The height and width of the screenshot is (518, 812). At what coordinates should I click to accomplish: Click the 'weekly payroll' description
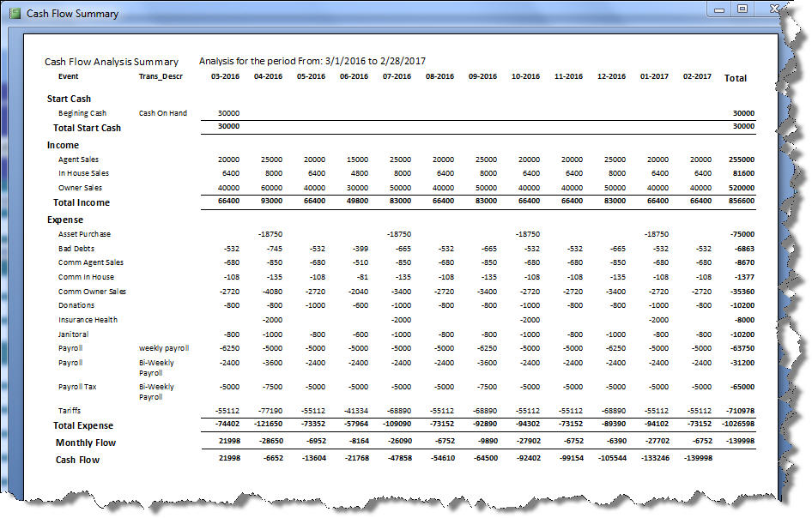click(164, 348)
